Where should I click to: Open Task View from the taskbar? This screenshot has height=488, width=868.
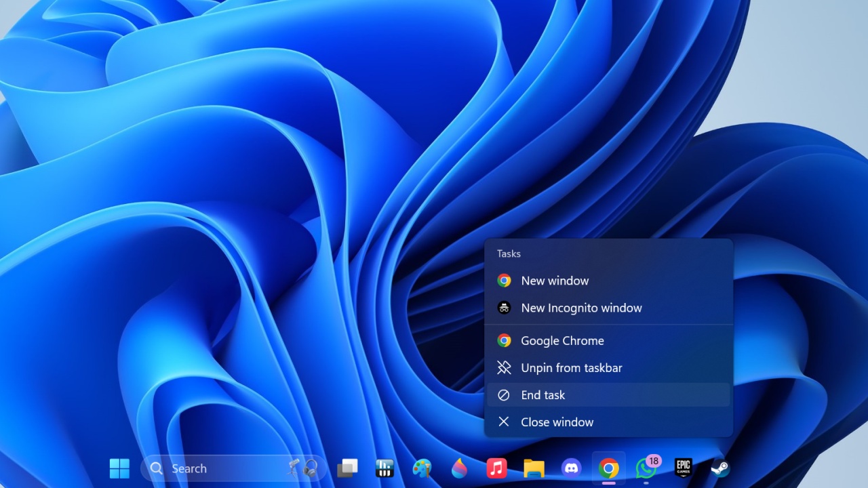[348, 468]
